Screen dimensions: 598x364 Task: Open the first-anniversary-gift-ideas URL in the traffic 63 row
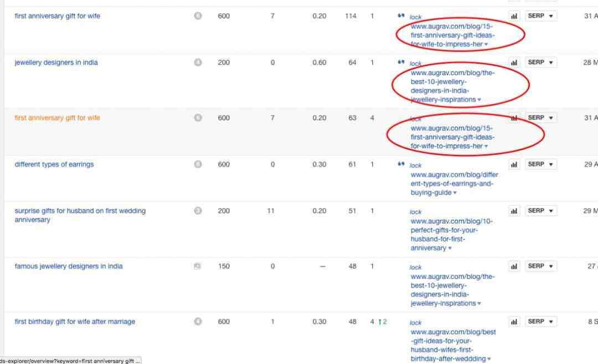tap(452, 137)
